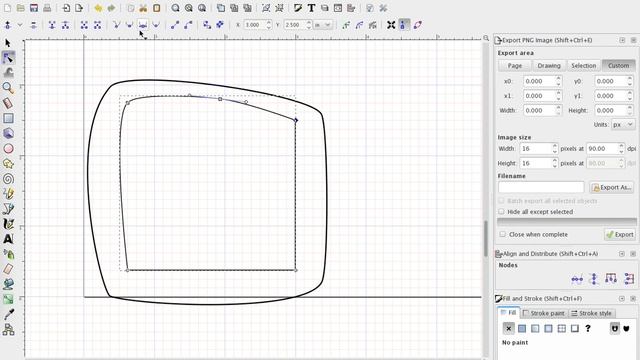Set fill to Linear gradient
Image resolution: width=640 pixels, height=360 pixels.
click(535, 328)
